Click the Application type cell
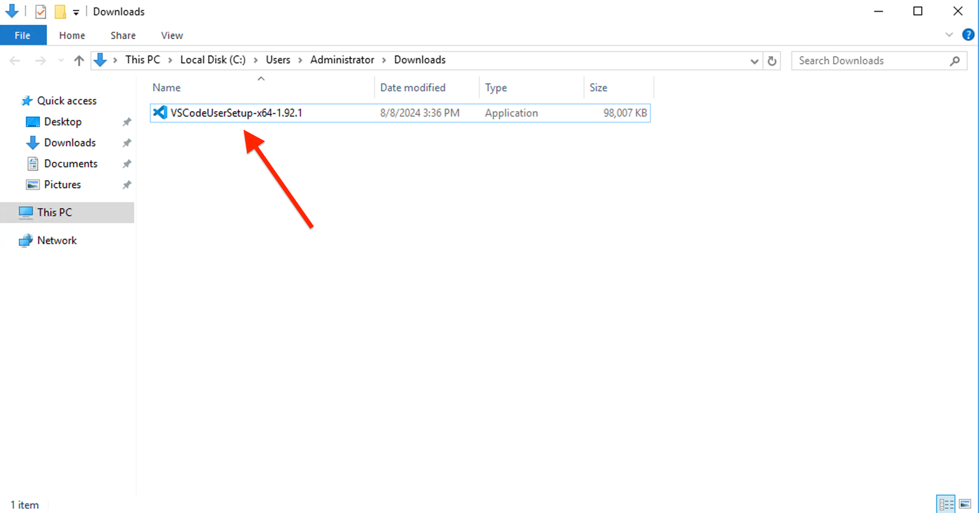Image resolution: width=980 pixels, height=513 pixels. point(511,113)
